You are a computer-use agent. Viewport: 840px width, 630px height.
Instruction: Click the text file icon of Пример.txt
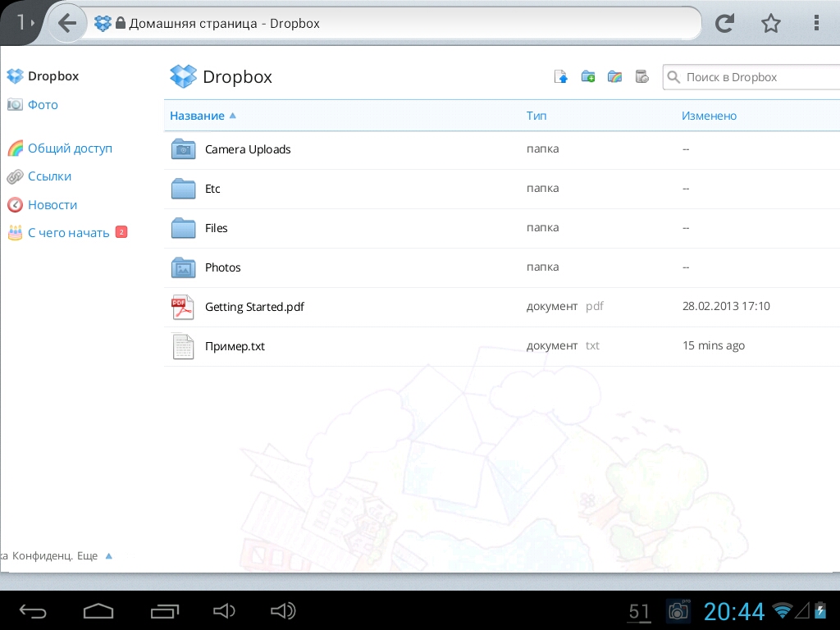183,346
